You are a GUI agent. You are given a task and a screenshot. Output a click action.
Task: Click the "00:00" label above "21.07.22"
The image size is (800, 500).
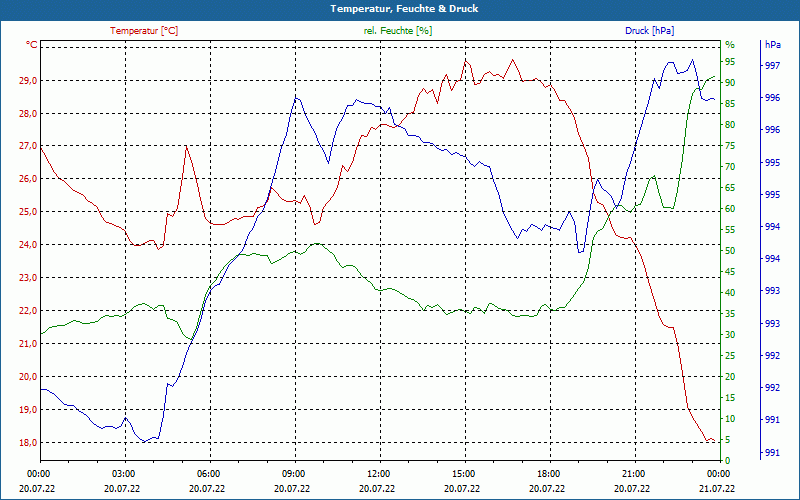[717, 474]
